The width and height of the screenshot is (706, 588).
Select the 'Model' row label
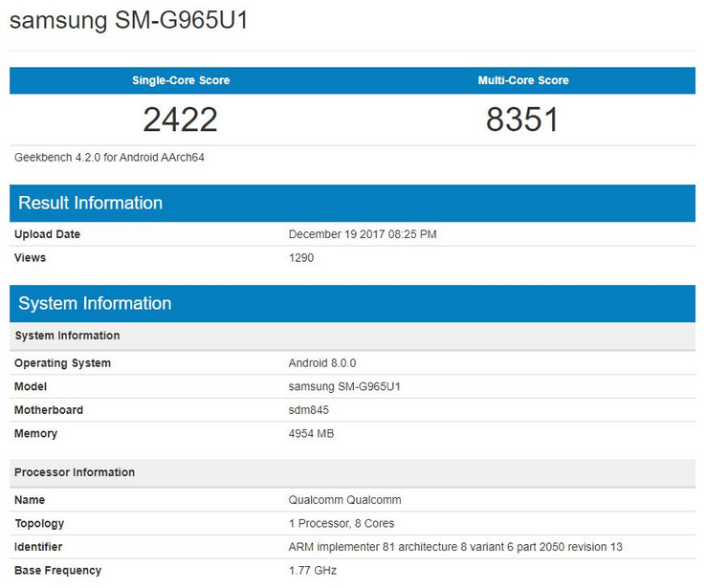coord(31,386)
